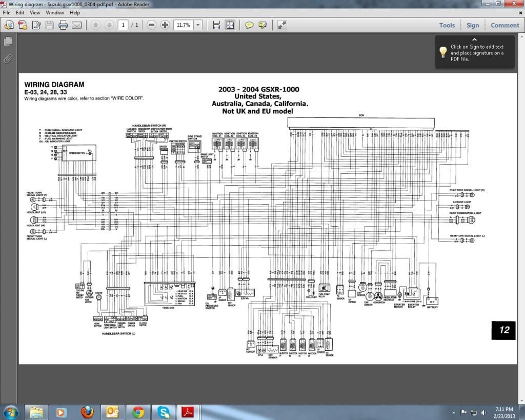
Task: Open the Windows Start button
Action: (x=11, y=412)
